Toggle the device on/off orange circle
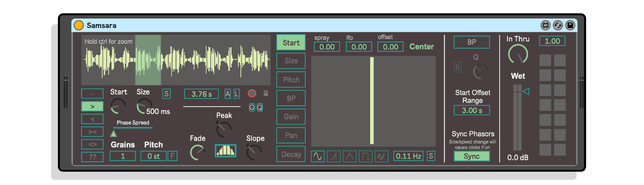 (x=79, y=25)
